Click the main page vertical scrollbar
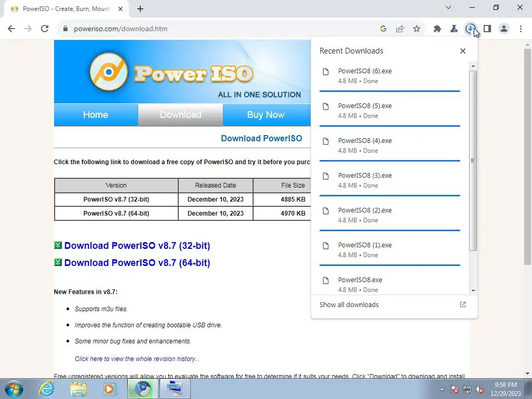 [527, 156]
